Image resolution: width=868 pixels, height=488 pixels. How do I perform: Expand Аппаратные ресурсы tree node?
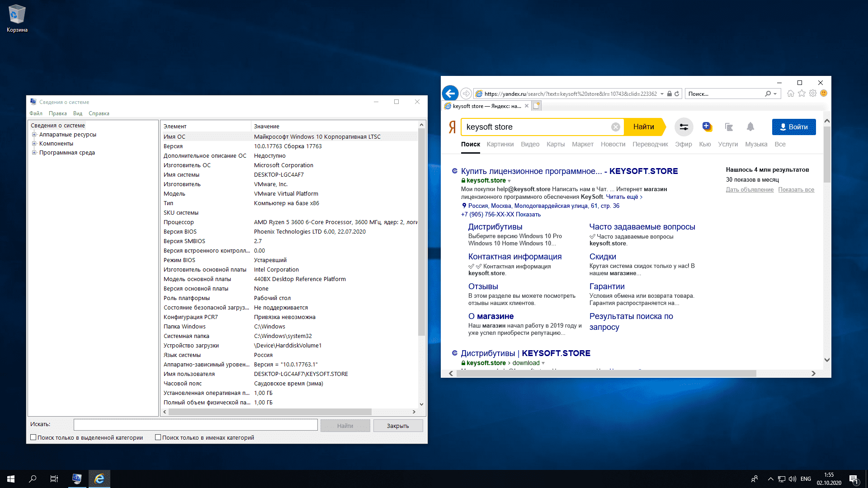(34, 134)
